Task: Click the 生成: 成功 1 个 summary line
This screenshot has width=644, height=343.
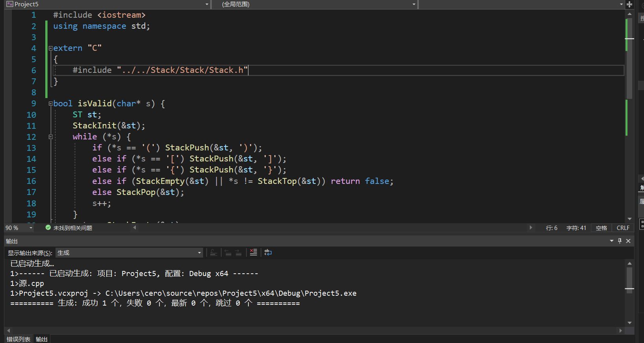Action: (155, 303)
